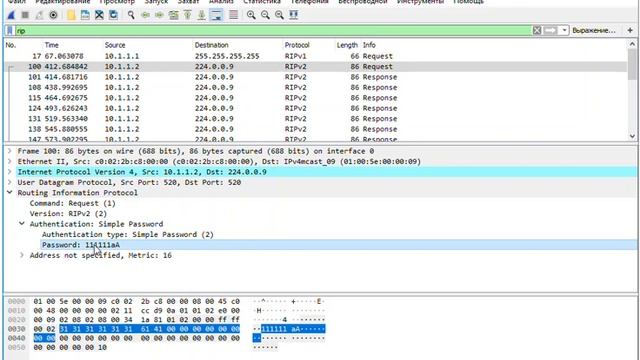
Task: Sort packets by Source column
Action: tap(115, 45)
